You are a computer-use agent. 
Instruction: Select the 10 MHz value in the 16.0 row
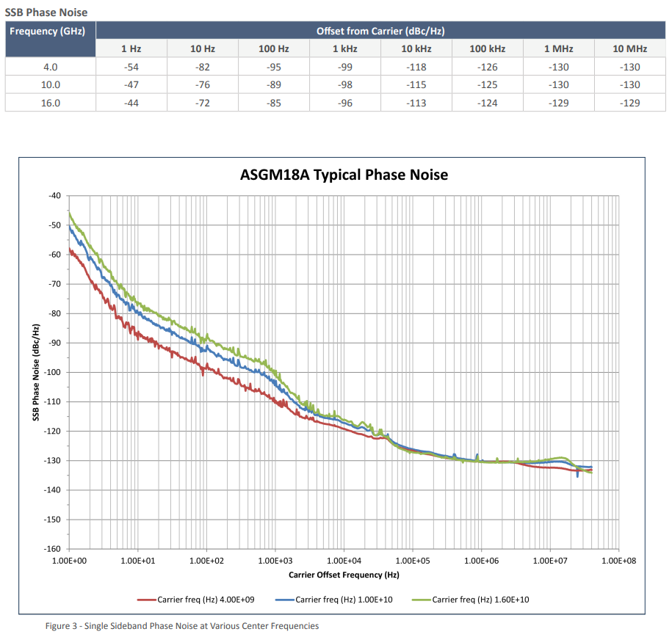(x=630, y=103)
